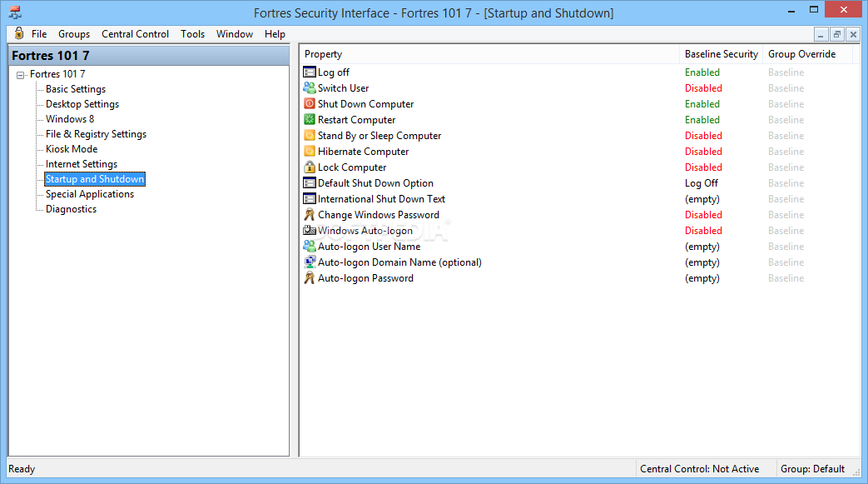Viewport: 868px width, 484px height.
Task: Click (empty) value for Auto-logon Password
Action: [702, 277]
